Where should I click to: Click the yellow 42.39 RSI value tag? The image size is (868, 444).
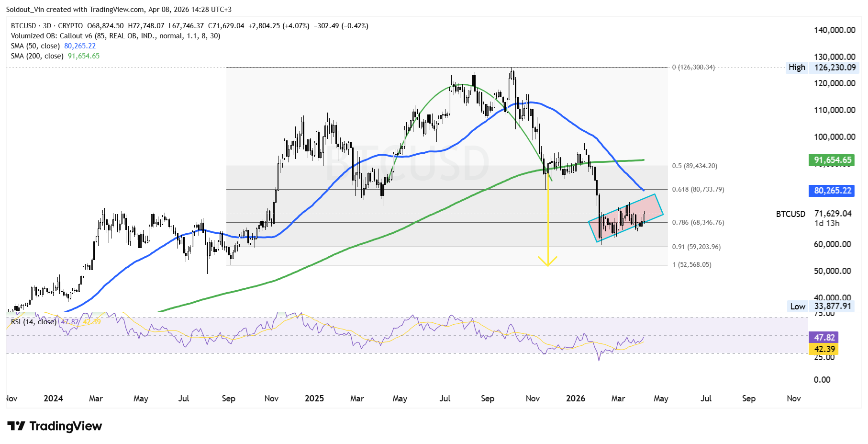(824, 349)
